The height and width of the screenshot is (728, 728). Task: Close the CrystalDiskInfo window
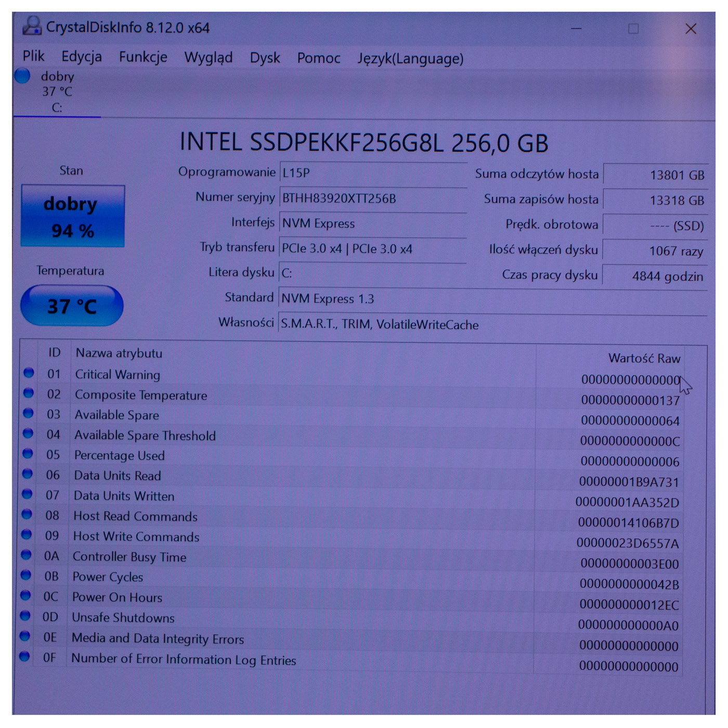[691, 29]
